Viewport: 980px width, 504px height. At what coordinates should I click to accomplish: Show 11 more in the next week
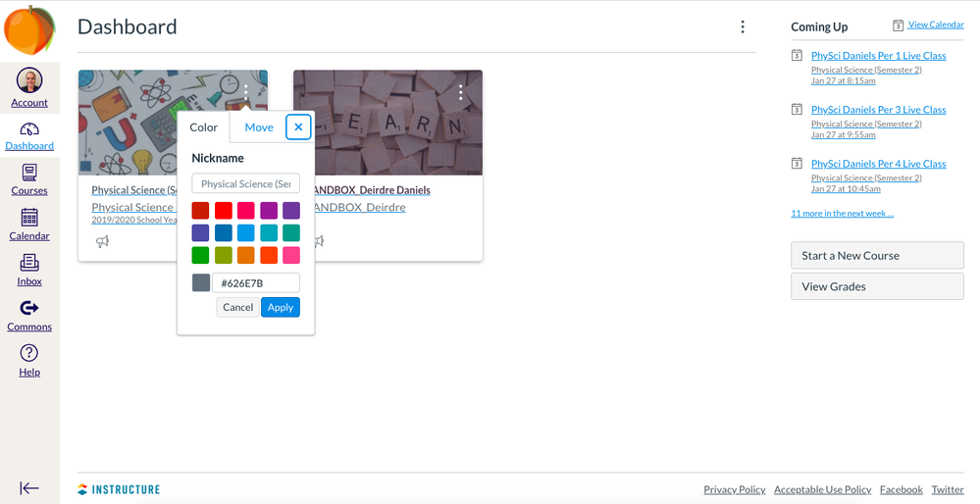[843, 214]
